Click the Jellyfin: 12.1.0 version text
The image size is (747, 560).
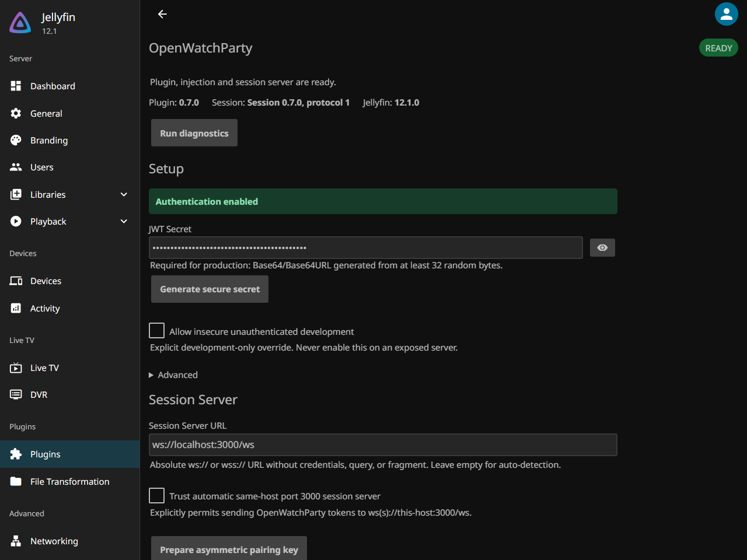391,103
